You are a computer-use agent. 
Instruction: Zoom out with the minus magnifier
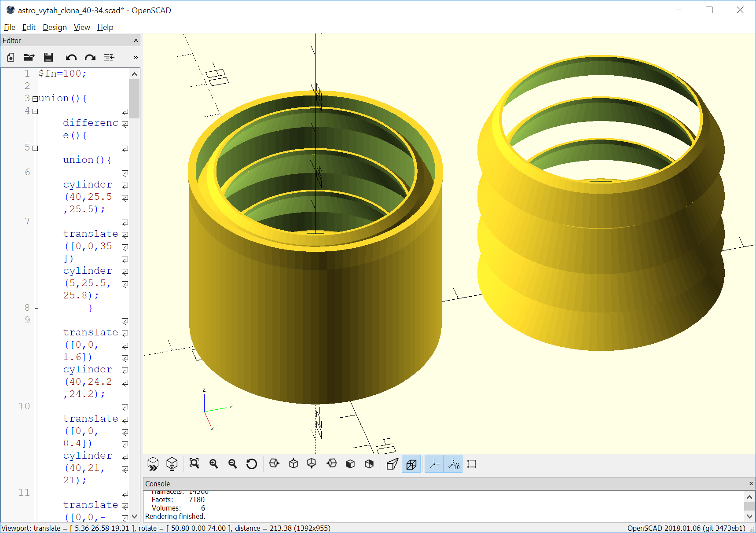[x=233, y=463]
